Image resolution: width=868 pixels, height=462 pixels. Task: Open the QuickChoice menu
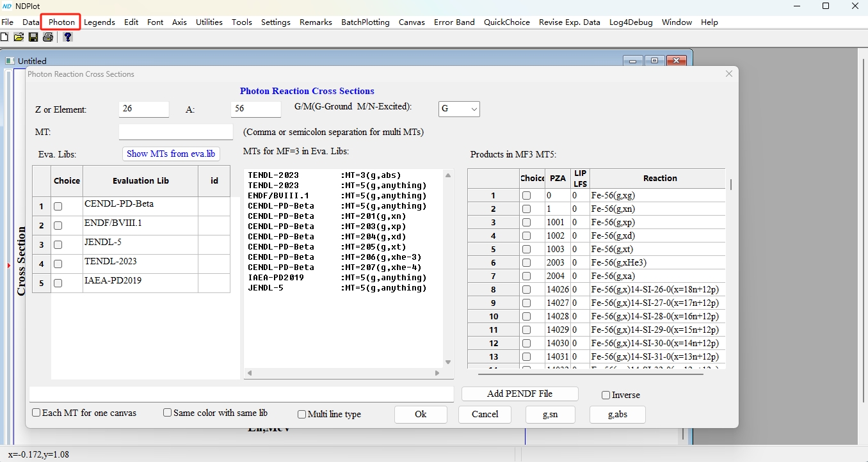[x=507, y=22]
